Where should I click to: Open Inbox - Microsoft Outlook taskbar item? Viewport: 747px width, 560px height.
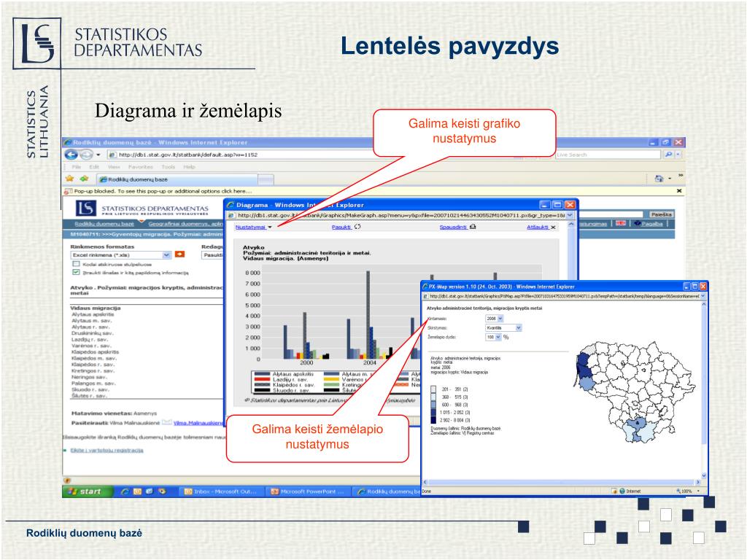[x=221, y=491]
